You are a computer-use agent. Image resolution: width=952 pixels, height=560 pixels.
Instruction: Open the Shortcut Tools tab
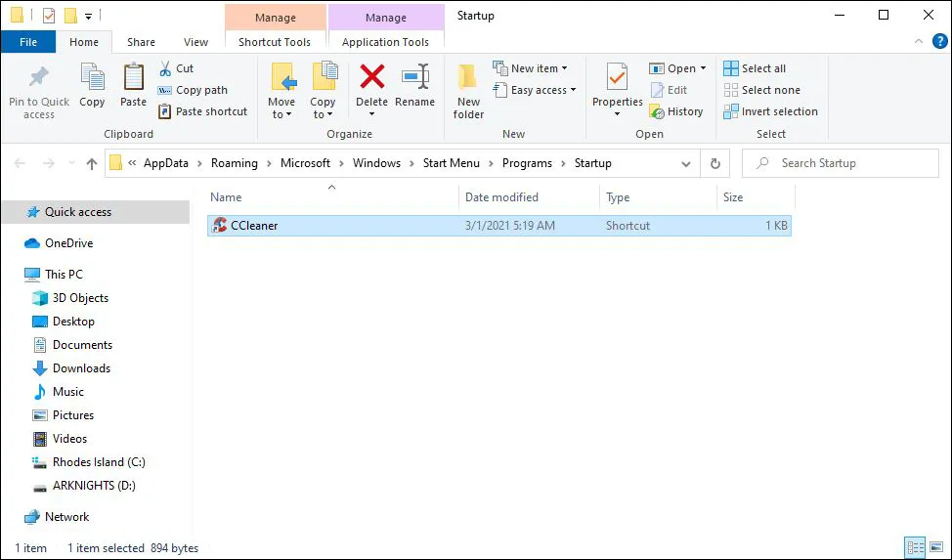[275, 42]
